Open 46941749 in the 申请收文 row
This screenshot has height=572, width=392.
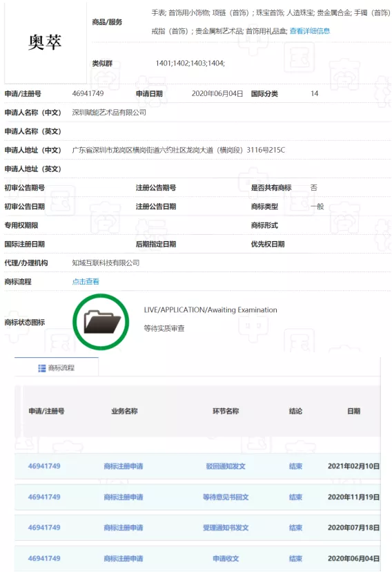point(44,558)
